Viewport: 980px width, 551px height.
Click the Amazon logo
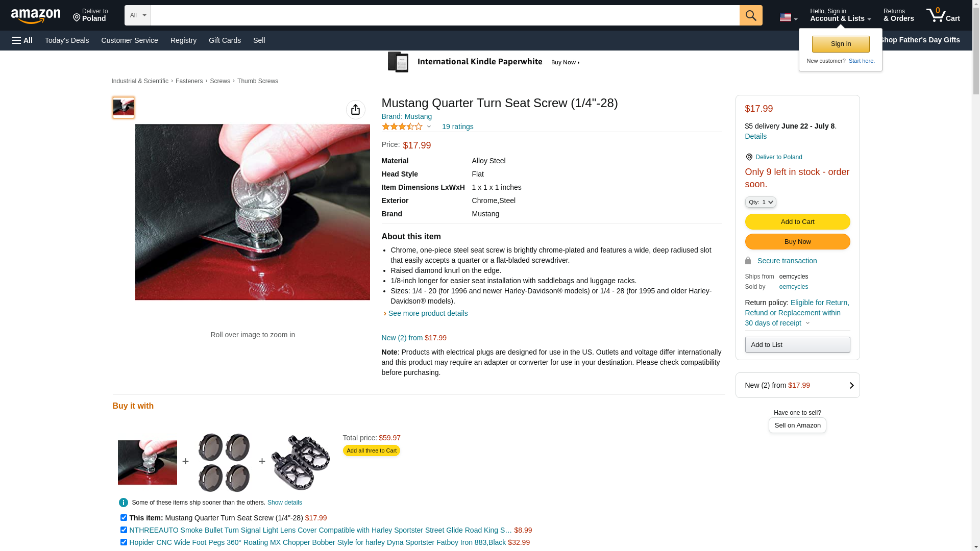tap(36, 16)
